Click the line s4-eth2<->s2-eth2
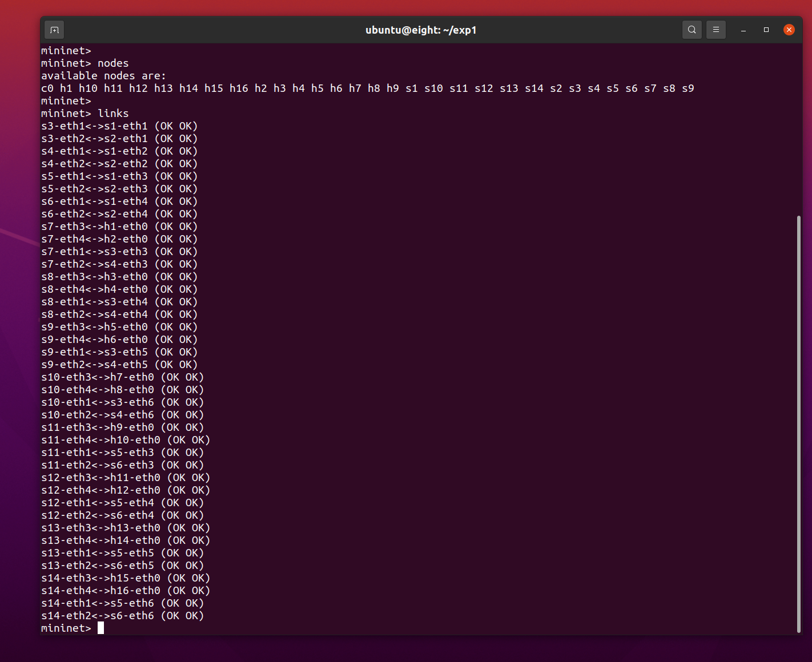This screenshot has width=812, height=662. point(119,164)
